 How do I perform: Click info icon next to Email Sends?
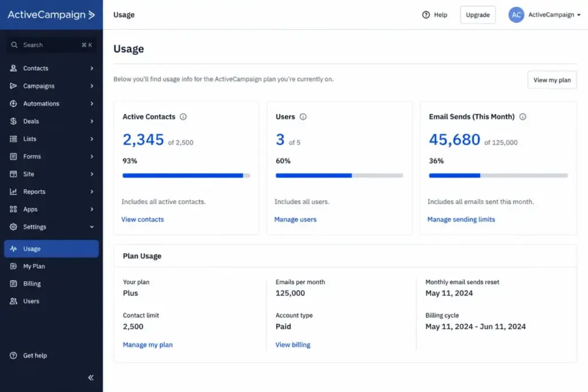point(523,117)
